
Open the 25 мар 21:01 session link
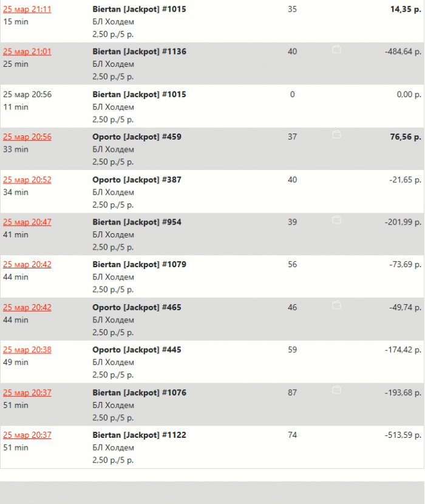(x=27, y=52)
